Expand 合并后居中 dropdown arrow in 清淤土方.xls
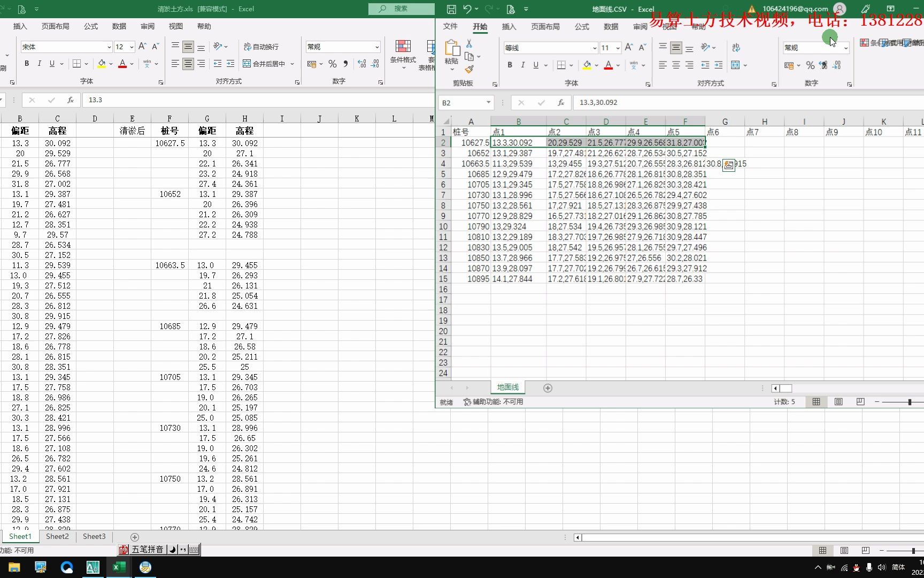Viewport: 924px width, 578px height. pos(292,64)
